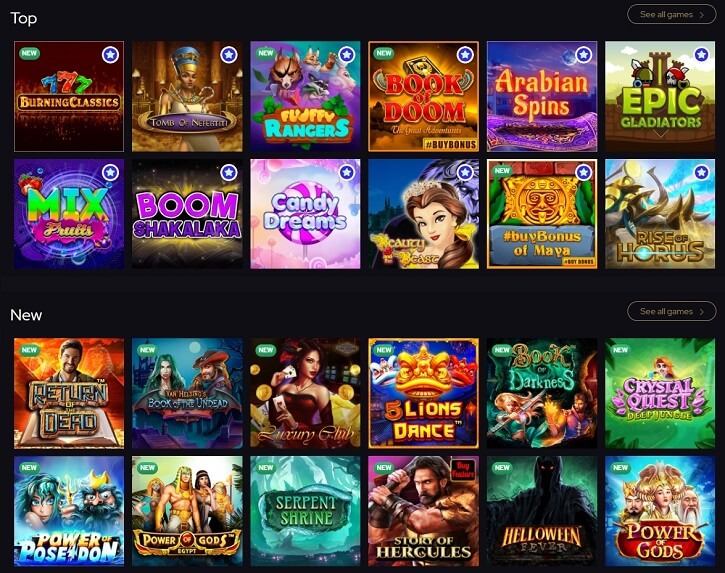Click star icon on Beauty and the Beast
Screen dimensions: 725x573
(465, 173)
